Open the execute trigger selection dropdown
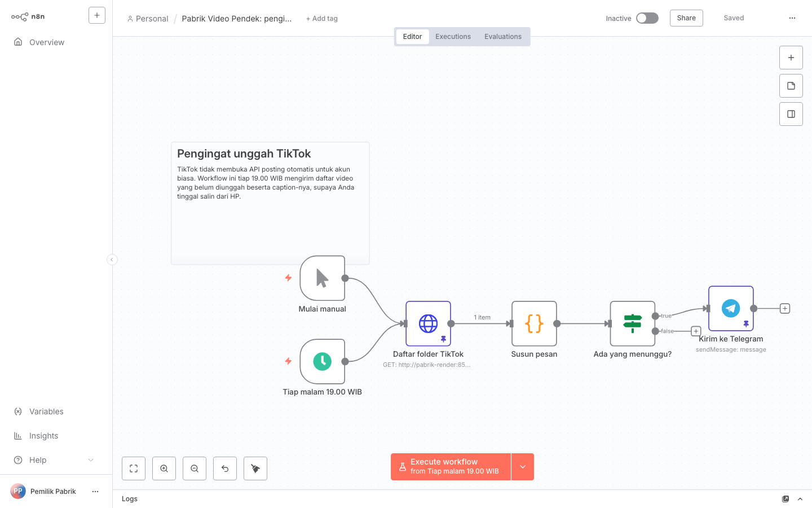812x508 pixels. [x=523, y=467]
